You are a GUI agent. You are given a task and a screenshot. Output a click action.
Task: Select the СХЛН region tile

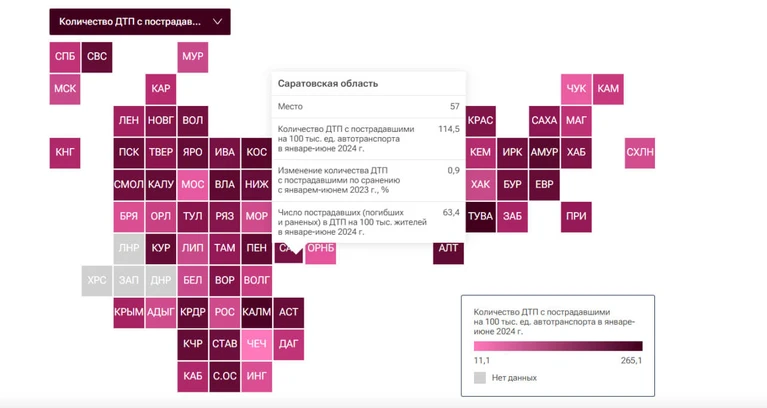tap(640, 153)
